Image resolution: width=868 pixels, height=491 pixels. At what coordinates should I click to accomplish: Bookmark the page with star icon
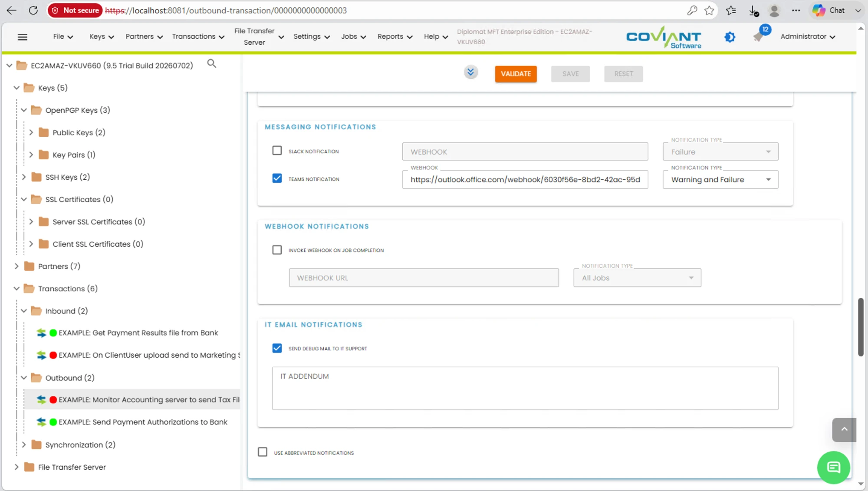(x=709, y=10)
